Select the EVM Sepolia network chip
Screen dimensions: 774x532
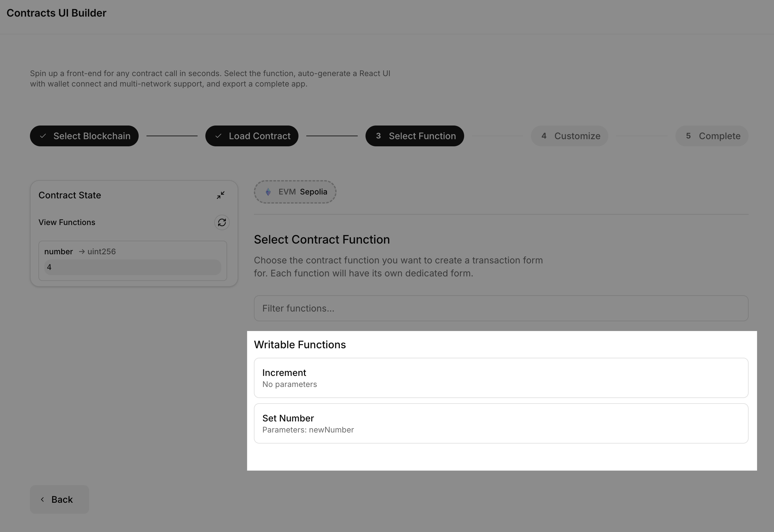(295, 192)
